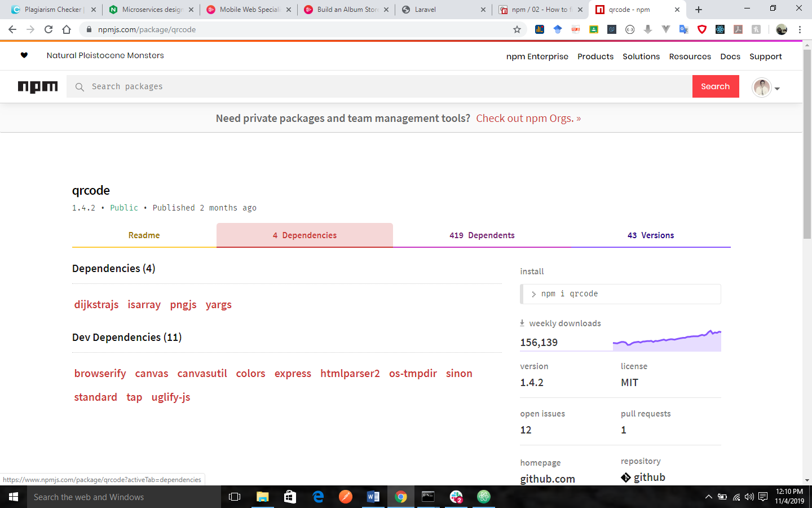Open the uglify-js dev dependency link
812x508 pixels.
(x=171, y=397)
